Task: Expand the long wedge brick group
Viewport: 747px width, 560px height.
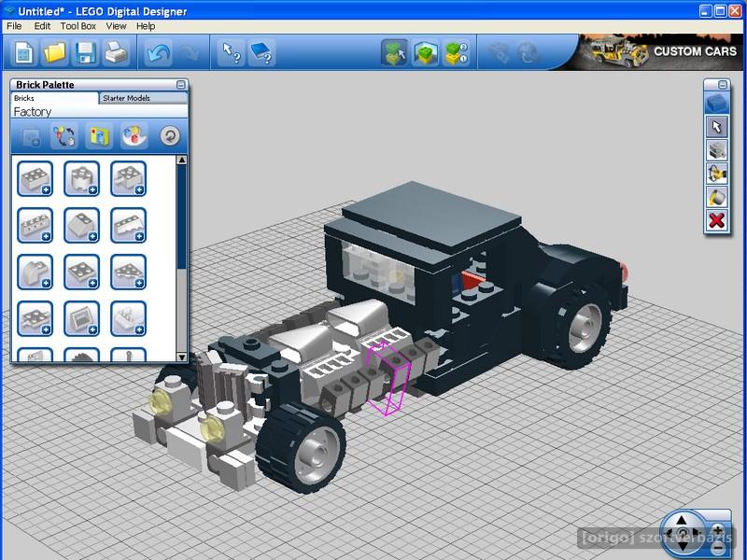Action: coord(128,225)
